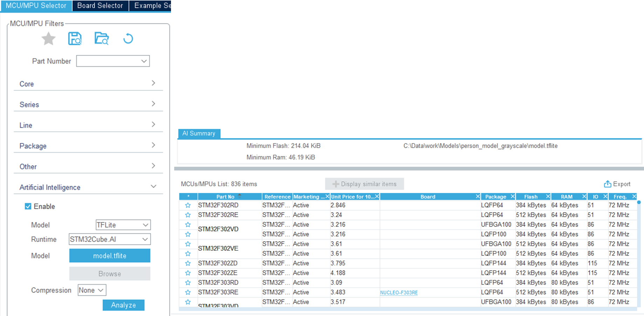The height and width of the screenshot is (316, 644).
Task: Switch to the Board Selector tab
Action: [x=100, y=6]
